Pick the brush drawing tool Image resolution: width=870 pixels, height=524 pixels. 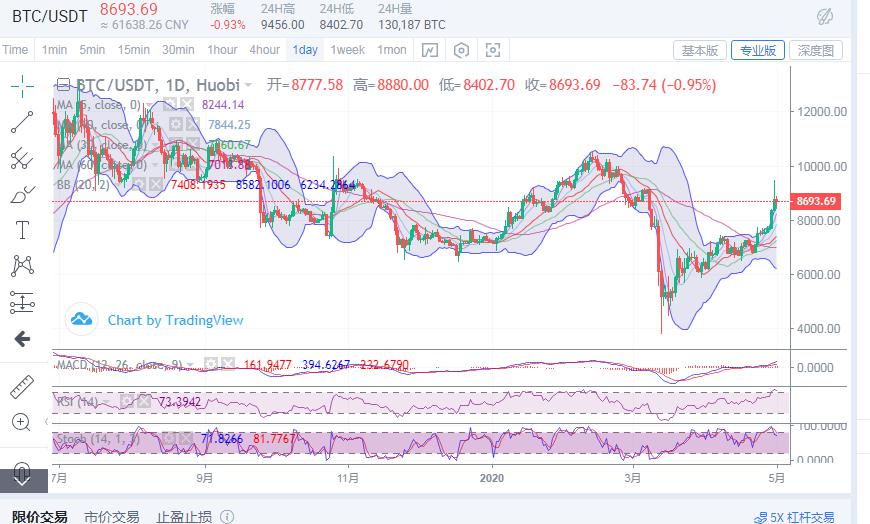point(22,194)
